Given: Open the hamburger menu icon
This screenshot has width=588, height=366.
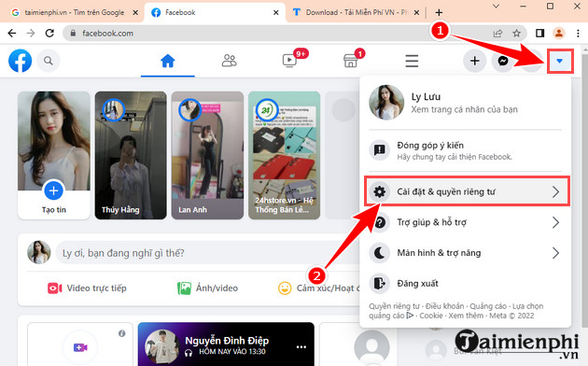Looking at the screenshot, I should [412, 61].
